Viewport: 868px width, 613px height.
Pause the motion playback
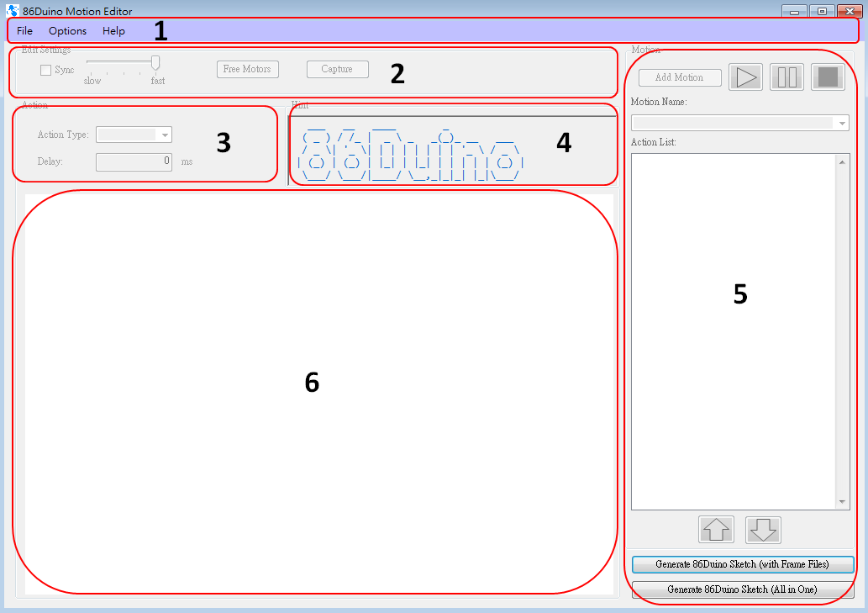click(786, 77)
